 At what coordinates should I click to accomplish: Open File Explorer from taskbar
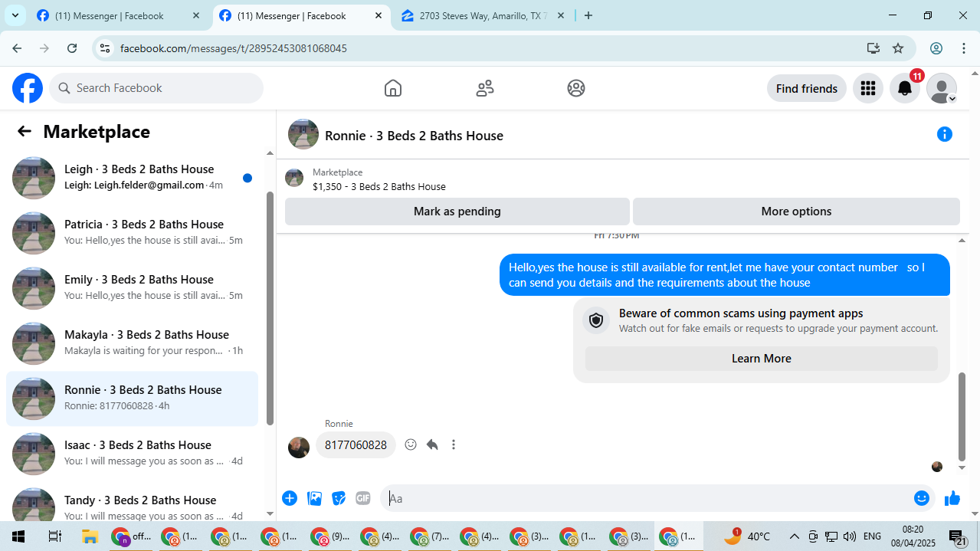90,536
